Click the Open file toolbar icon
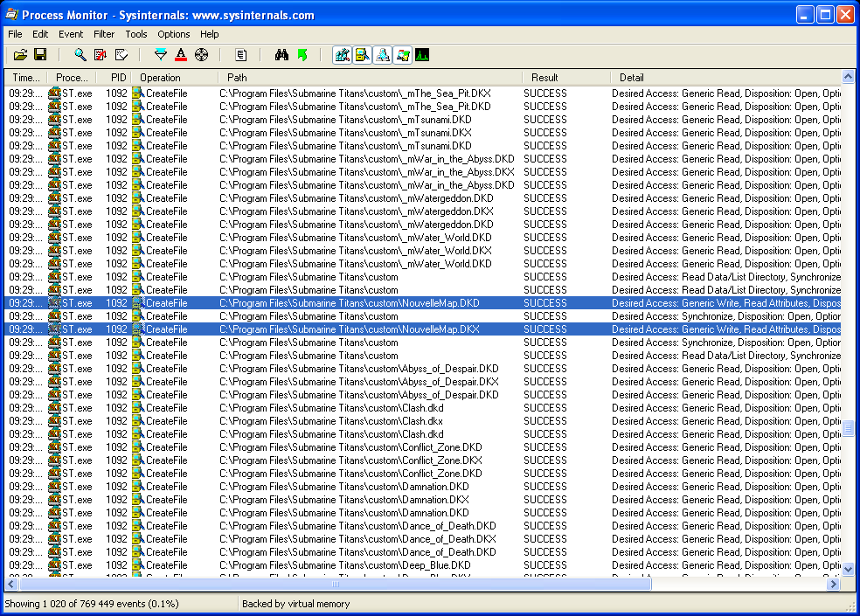860x616 pixels. pyautogui.click(x=20, y=55)
